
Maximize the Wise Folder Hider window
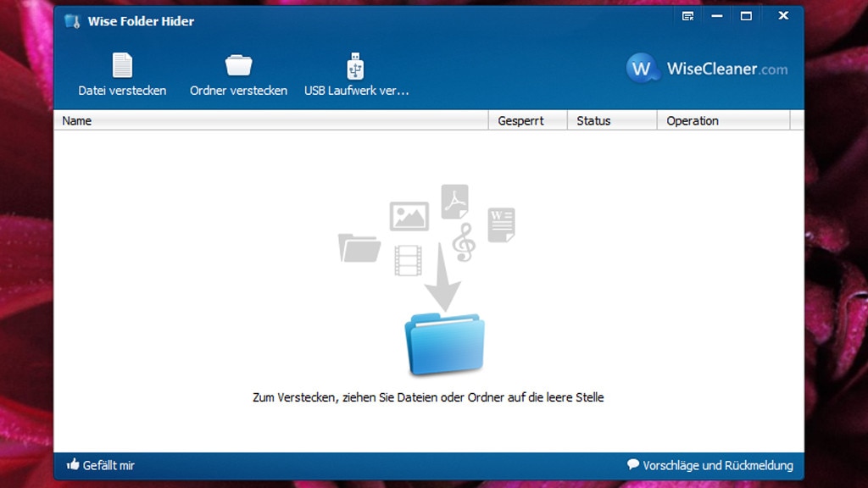pyautogui.click(x=746, y=16)
